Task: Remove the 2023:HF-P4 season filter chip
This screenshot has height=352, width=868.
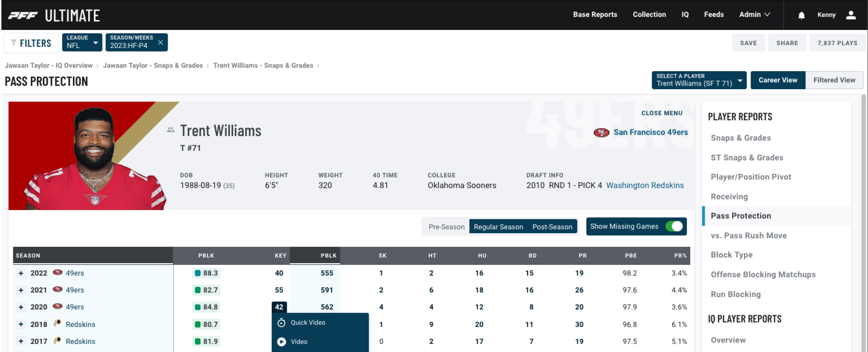Action: pyautogui.click(x=161, y=42)
